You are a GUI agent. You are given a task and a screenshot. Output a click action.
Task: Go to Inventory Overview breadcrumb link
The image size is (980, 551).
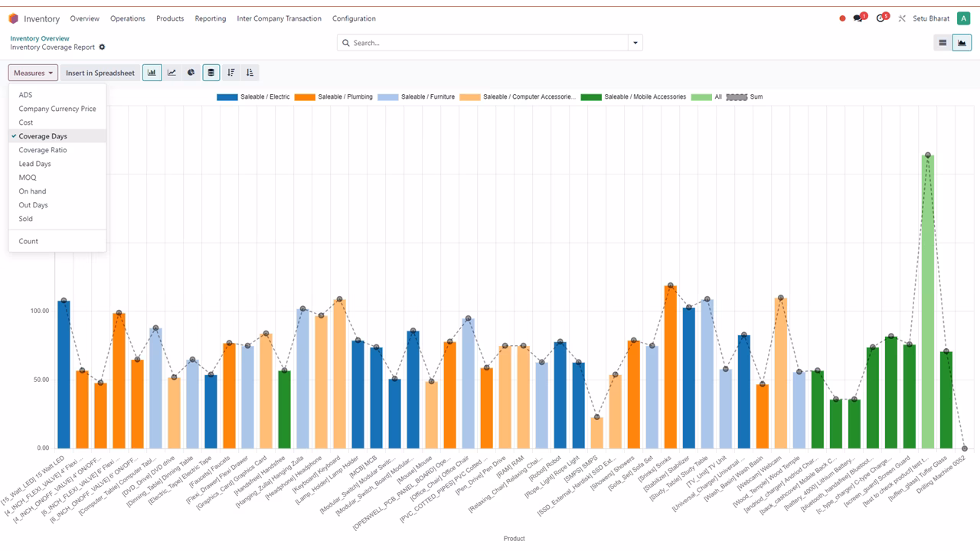click(40, 38)
